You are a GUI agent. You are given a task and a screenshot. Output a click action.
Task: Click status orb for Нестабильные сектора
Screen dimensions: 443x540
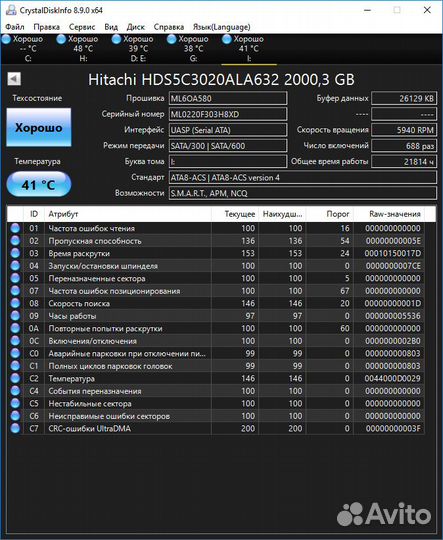15,403
